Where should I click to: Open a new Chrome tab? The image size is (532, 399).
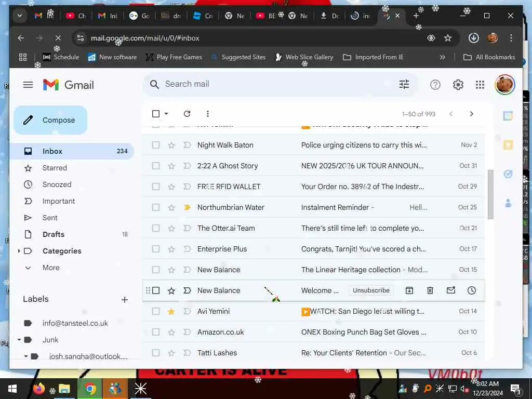(416, 16)
